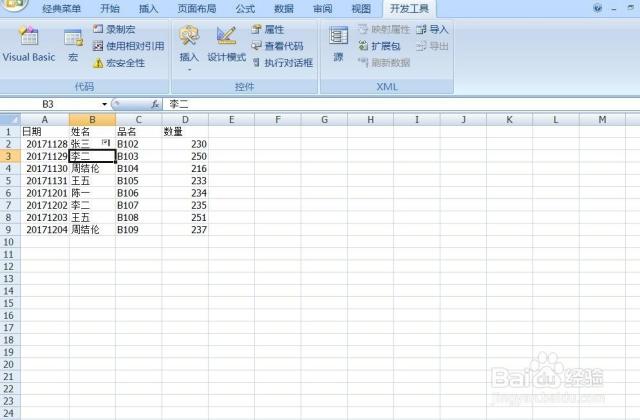Start 录制宏 (Record Macro)
The image size is (640, 420).
(x=117, y=30)
